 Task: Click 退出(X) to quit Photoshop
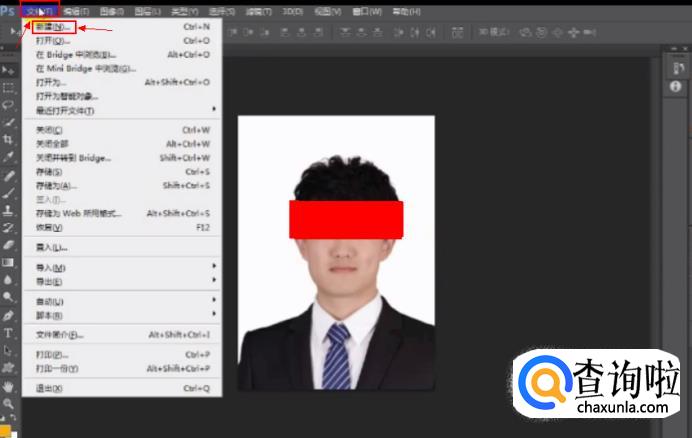click(x=50, y=388)
